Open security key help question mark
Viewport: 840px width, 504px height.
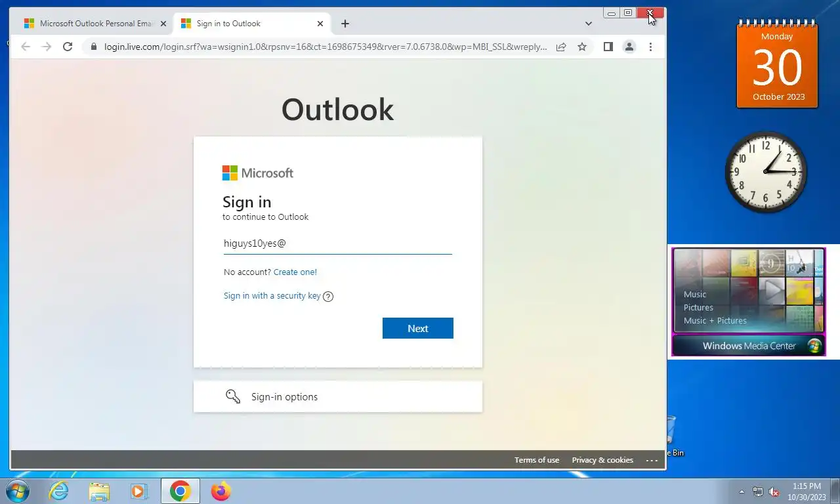[328, 296]
